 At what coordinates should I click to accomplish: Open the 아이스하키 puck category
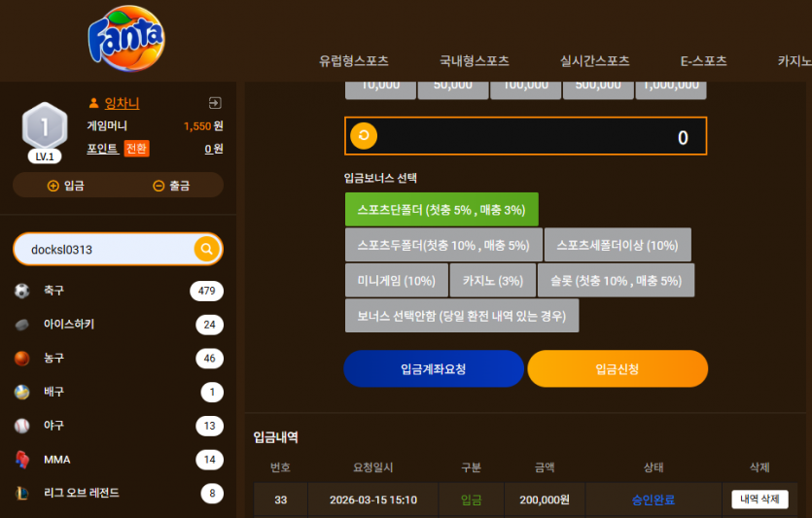pos(119,325)
